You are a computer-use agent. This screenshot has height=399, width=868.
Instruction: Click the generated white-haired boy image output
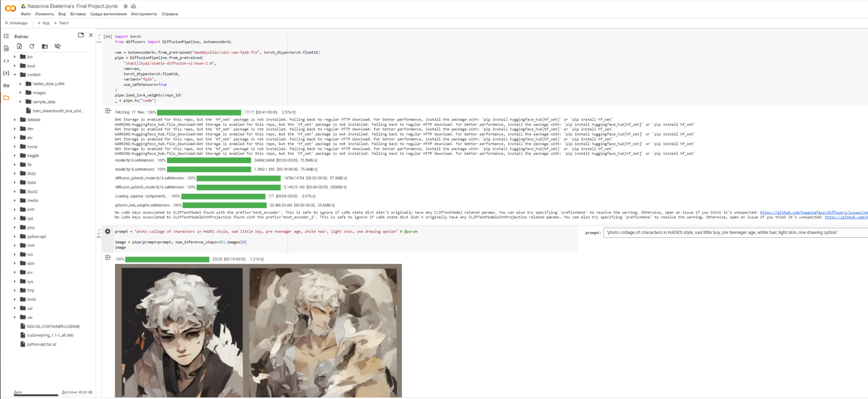[258, 331]
